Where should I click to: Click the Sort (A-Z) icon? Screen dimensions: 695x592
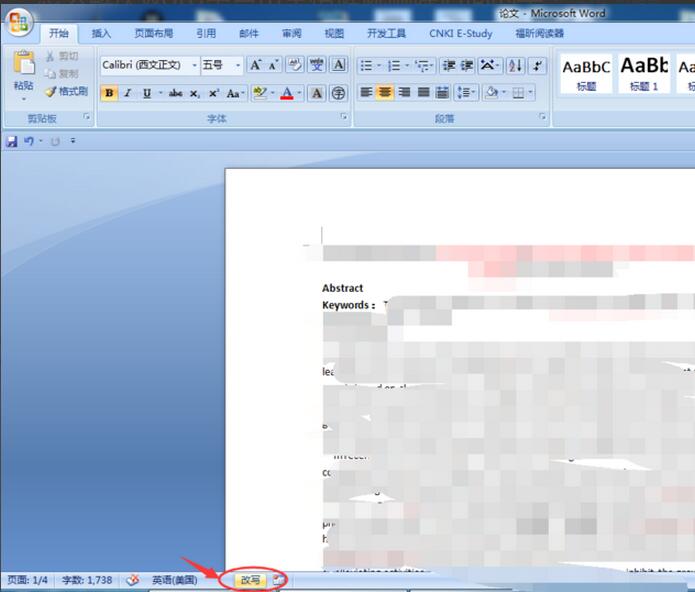coord(515,66)
